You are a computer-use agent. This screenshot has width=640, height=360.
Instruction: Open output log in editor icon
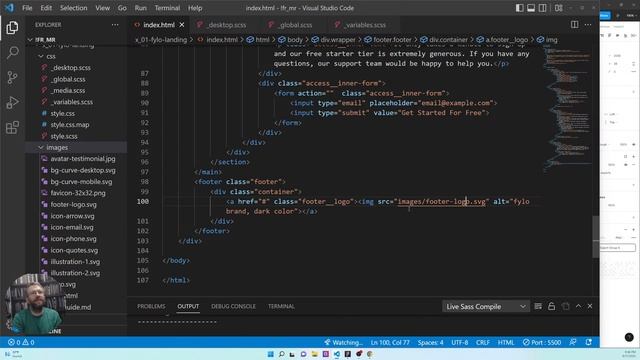[x=565, y=306]
